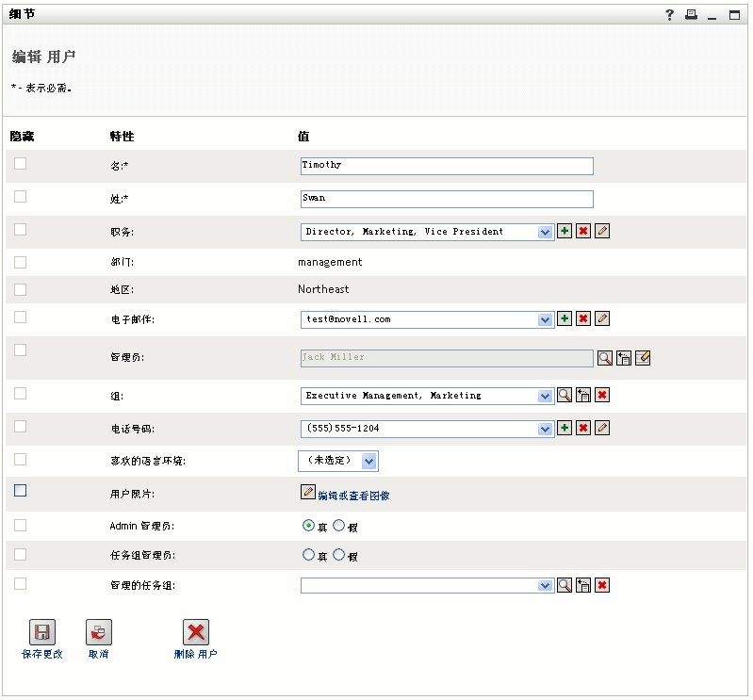Search 管理的任务组 with magnifier icon
Viewport: 753px width, 700px height.
[x=565, y=585]
